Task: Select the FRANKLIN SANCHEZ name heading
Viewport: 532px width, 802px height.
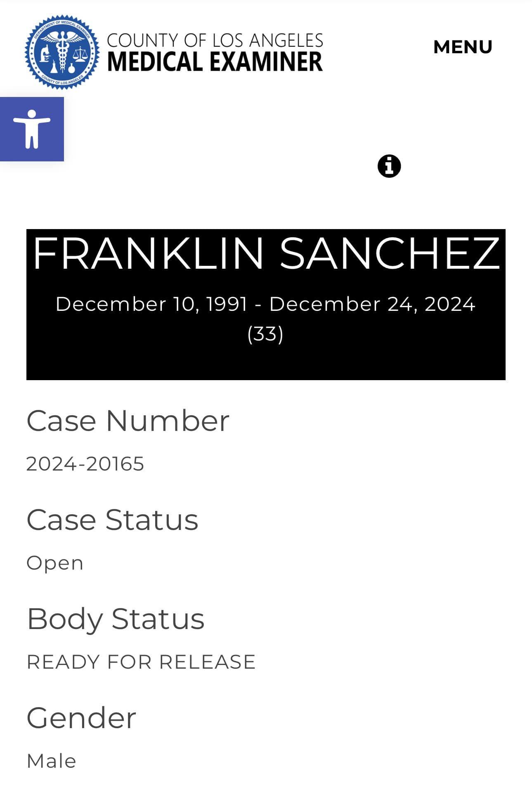Action: point(266,253)
